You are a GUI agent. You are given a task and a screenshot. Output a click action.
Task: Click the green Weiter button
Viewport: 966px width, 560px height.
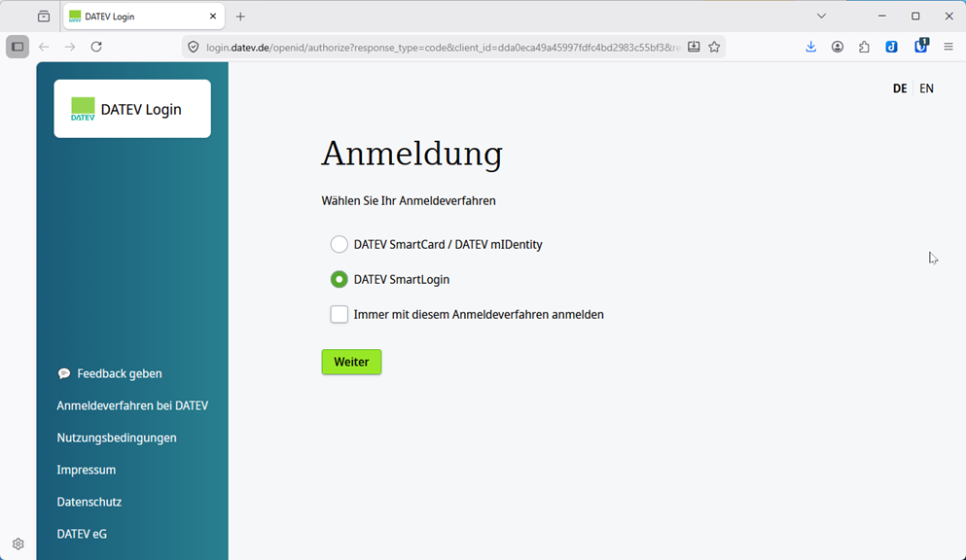(x=351, y=362)
